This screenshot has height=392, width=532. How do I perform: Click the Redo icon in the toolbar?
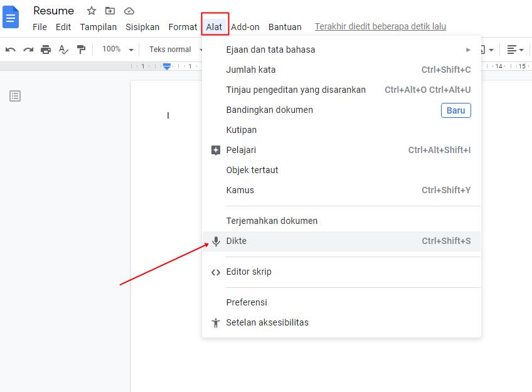click(x=28, y=49)
